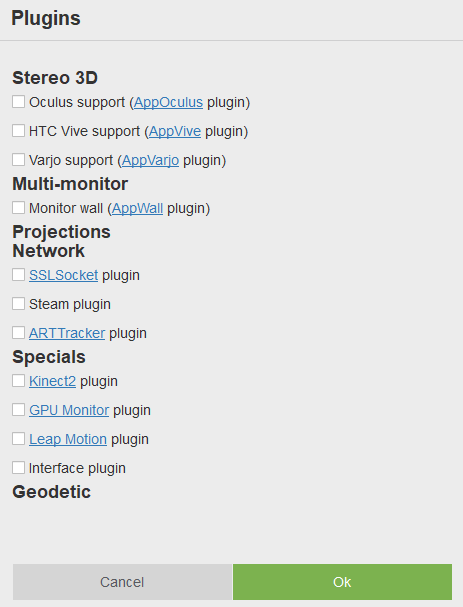
Task: Enable Oculus support checkbox
Action: (x=18, y=102)
